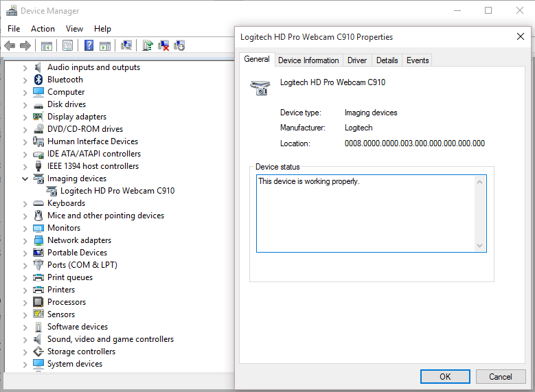Close the Webcam C910 Properties dialog
The width and height of the screenshot is (535, 392).
point(520,36)
